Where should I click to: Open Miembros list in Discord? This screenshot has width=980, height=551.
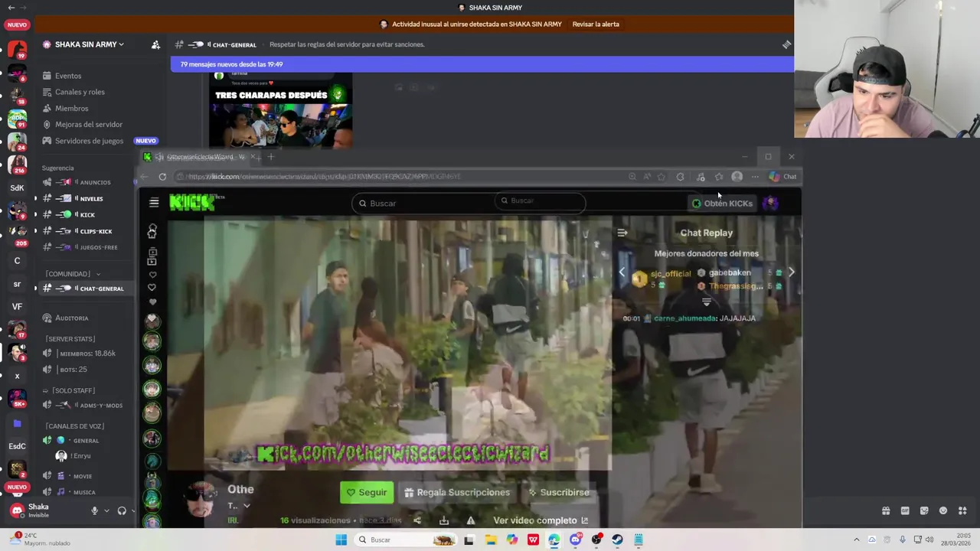[x=71, y=109]
